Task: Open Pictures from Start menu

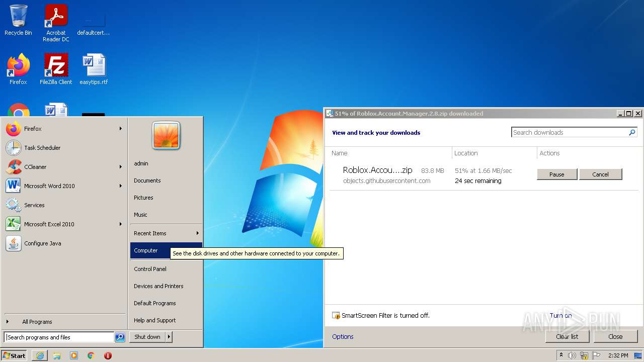Action: click(x=166, y=198)
